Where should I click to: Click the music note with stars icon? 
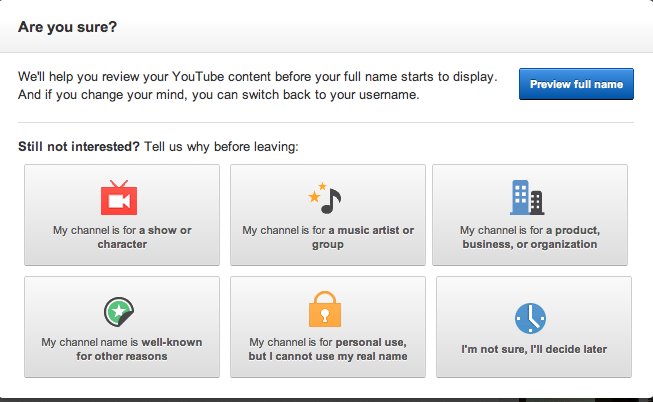[325, 198]
